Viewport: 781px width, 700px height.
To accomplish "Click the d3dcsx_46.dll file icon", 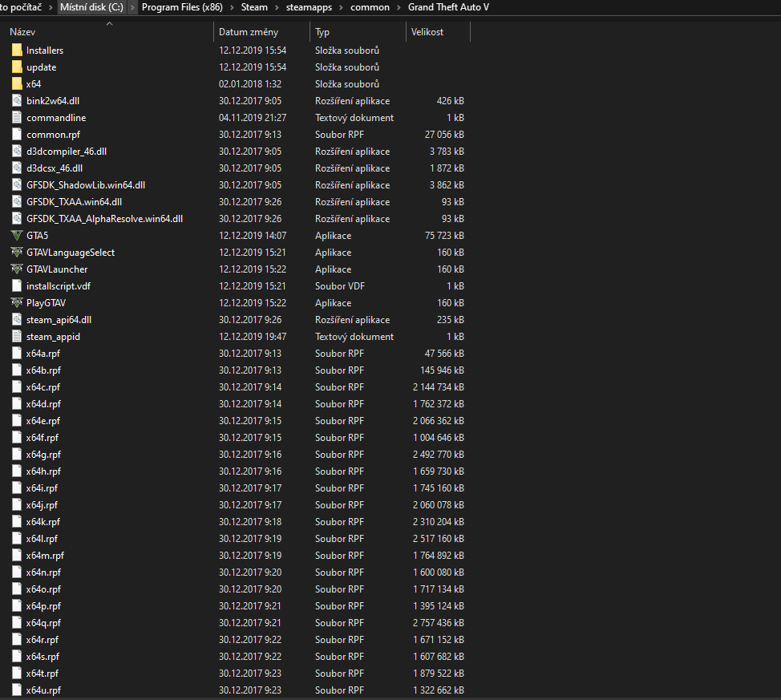I will 17,168.
